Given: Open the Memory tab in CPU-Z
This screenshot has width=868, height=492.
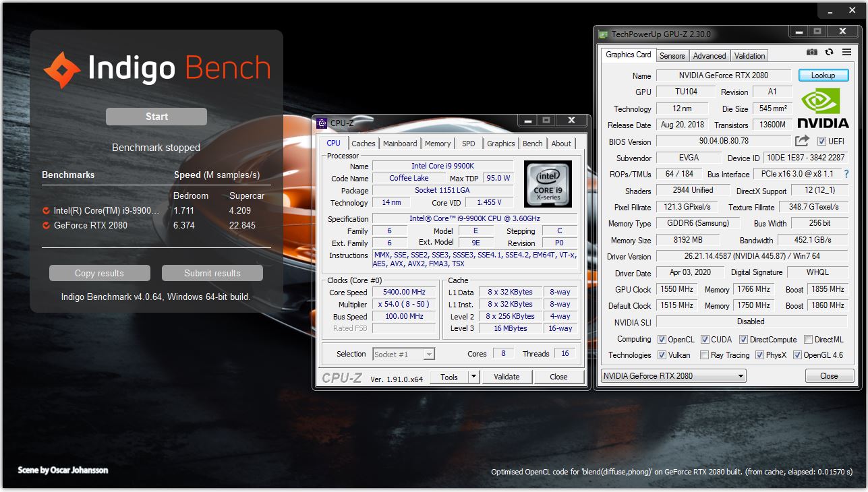Looking at the screenshot, I should click(438, 144).
